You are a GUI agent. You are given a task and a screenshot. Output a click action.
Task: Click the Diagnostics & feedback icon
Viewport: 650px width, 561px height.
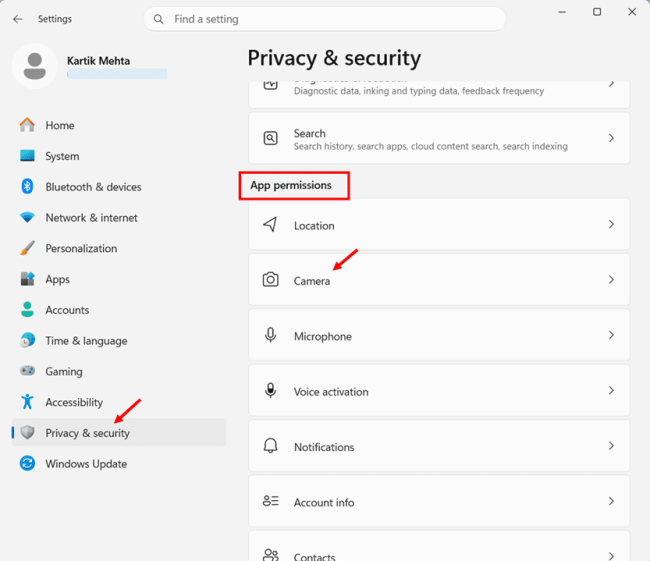270,85
